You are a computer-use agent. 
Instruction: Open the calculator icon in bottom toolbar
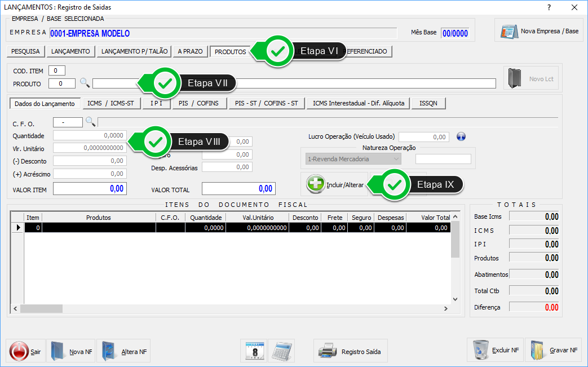pyautogui.click(x=281, y=351)
